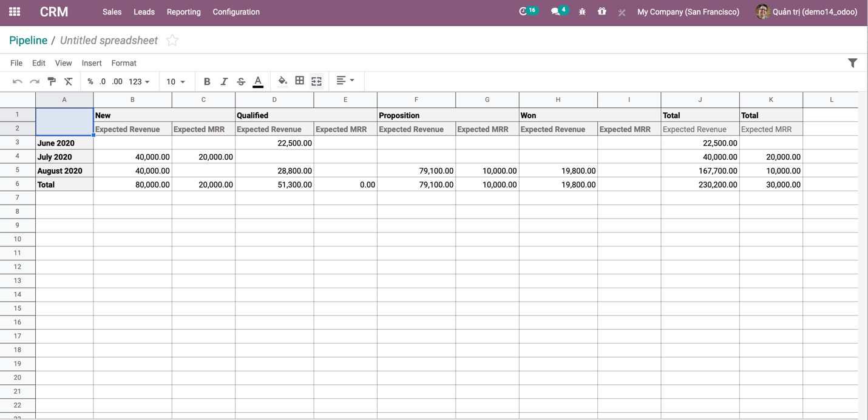The image size is (868, 420).
Task: Toggle bold formatting
Action: [207, 81]
